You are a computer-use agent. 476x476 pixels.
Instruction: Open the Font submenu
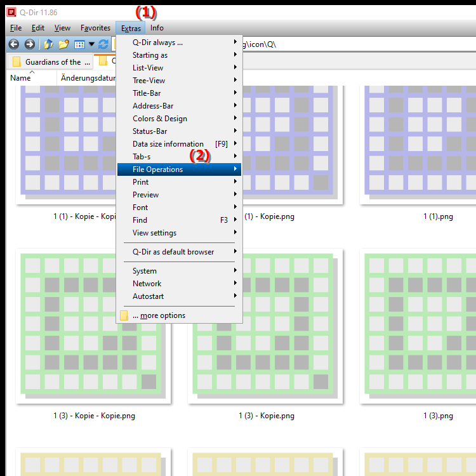[x=179, y=208]
